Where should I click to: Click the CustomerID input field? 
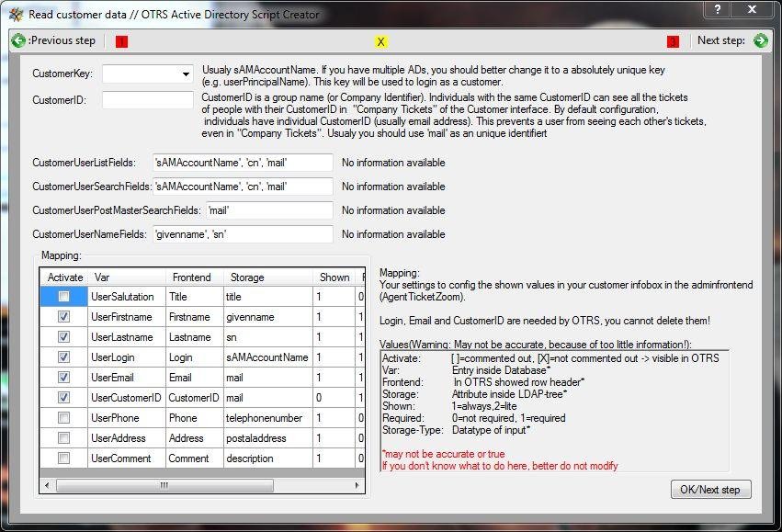tap(148, 100)
